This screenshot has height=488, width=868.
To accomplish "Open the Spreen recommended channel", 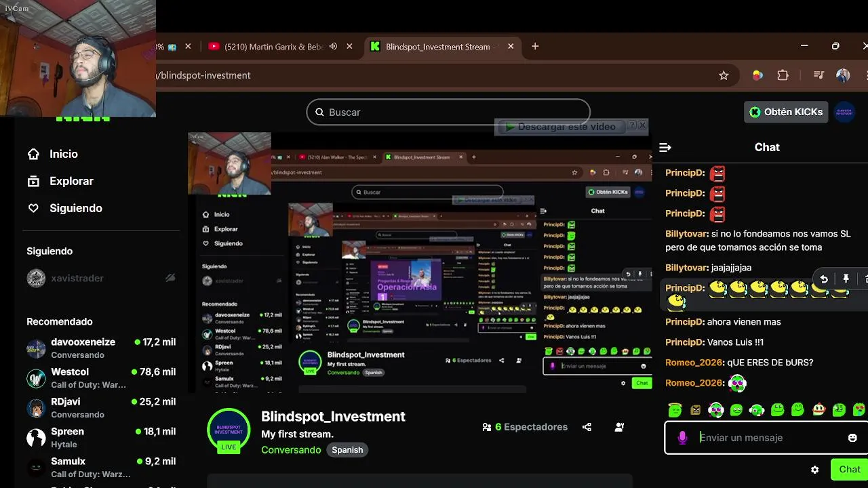I will pos(102,437).
